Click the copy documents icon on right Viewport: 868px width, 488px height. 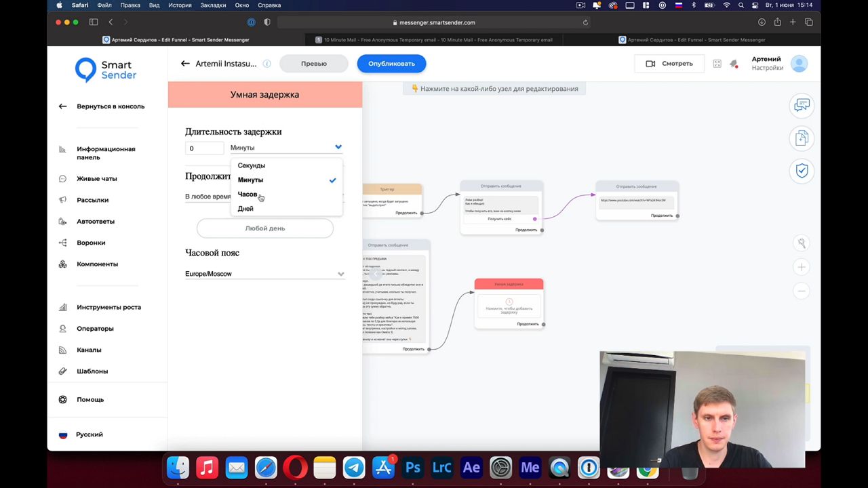click(802, 138)
